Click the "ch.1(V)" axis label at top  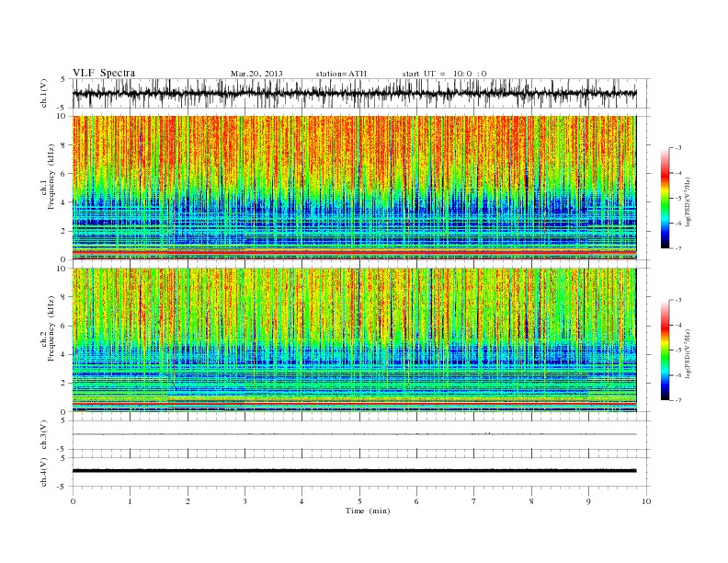44,93
